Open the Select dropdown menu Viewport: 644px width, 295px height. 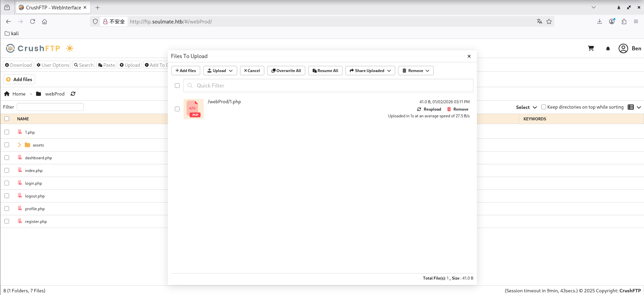[x=526, y=107]
